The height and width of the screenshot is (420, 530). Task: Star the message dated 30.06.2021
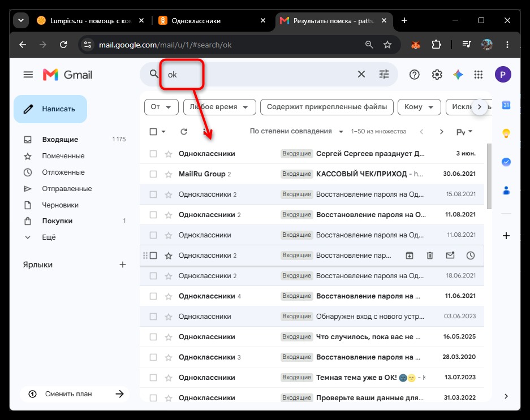click(x=169, y=174)
